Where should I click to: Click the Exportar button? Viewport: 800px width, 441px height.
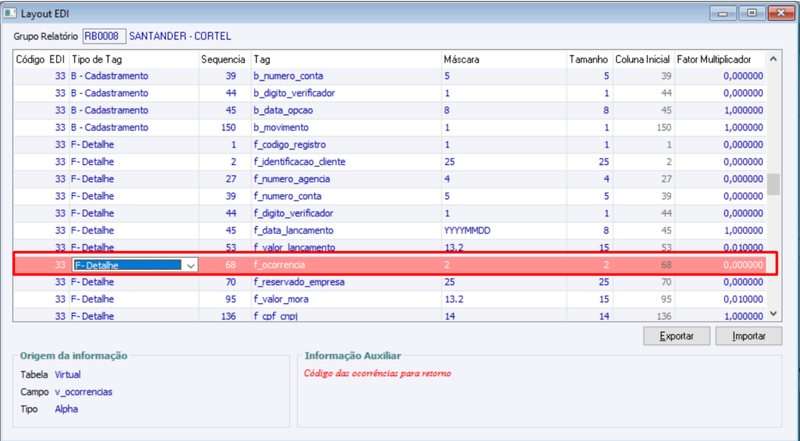tap(677, 336)
